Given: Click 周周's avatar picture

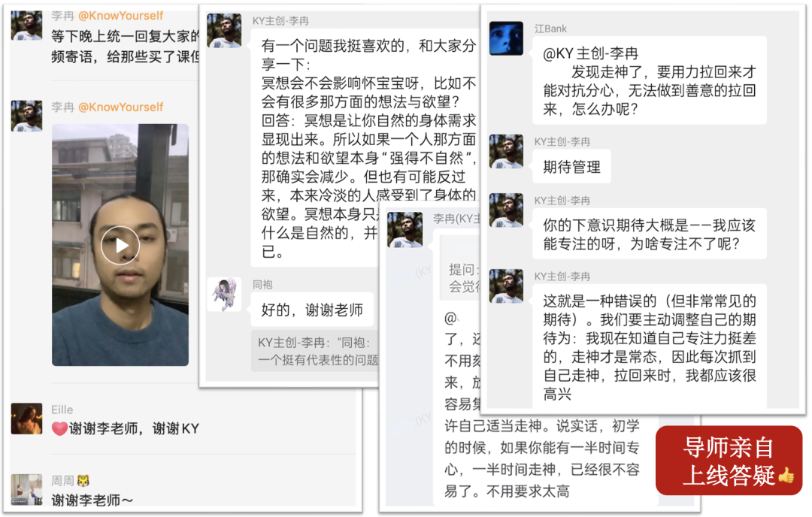Looking at the screenshot, I should click(x=26, y=489).
